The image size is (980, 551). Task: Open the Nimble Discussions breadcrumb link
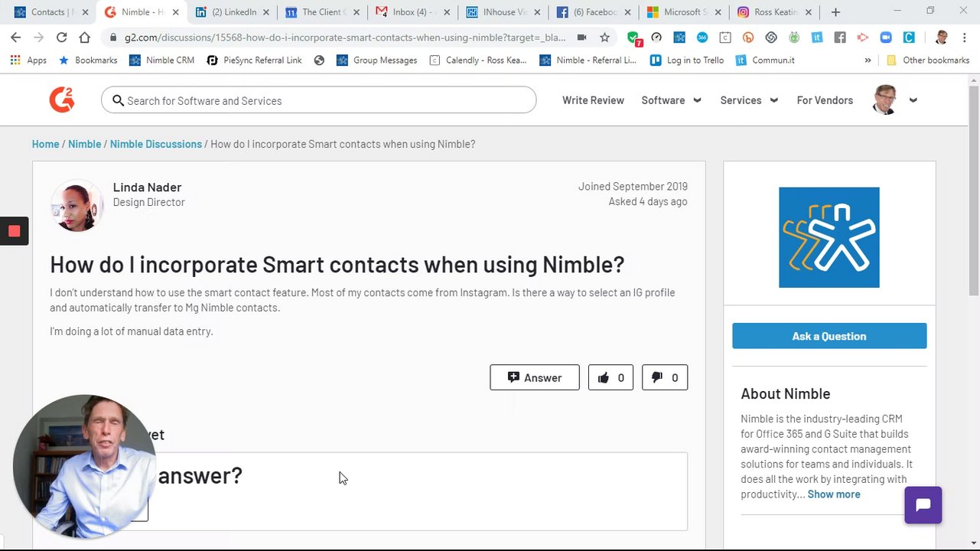point(156,144)
